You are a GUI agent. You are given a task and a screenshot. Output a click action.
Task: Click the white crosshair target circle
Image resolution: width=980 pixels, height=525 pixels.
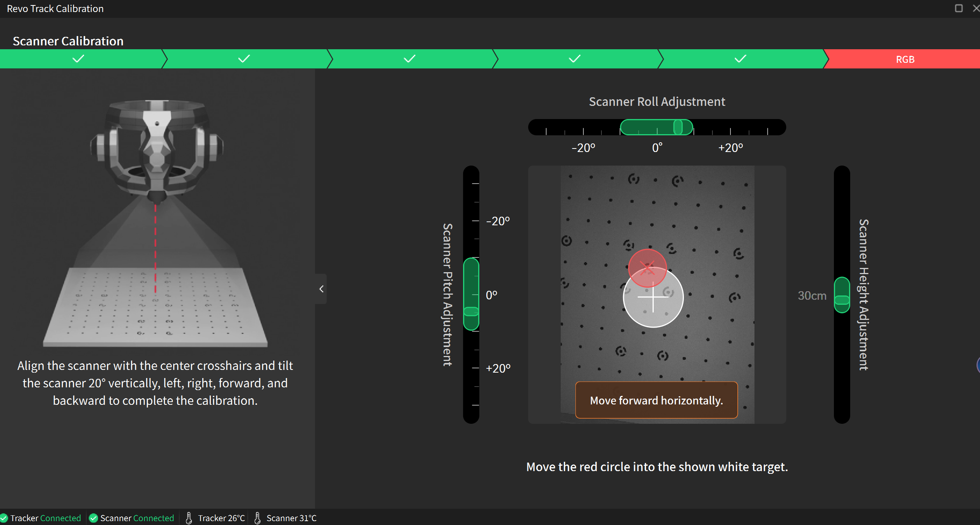[x=653, y=298]
